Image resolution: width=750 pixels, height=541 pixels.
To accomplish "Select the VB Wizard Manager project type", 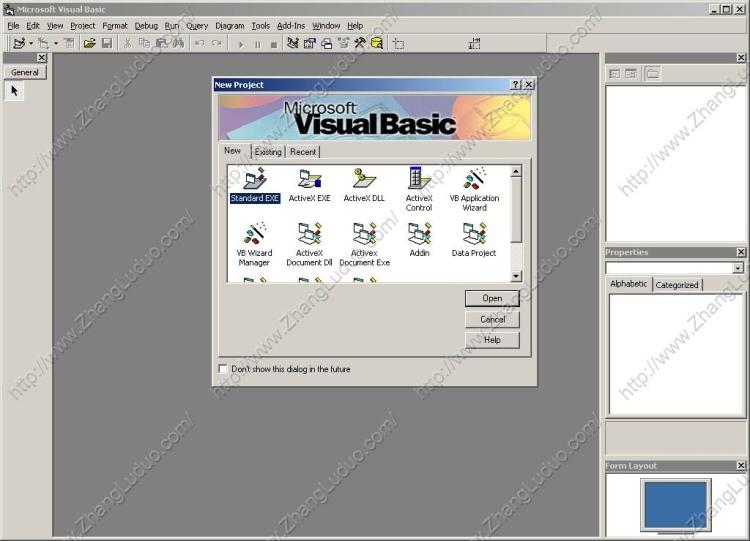I will (254, 244).
